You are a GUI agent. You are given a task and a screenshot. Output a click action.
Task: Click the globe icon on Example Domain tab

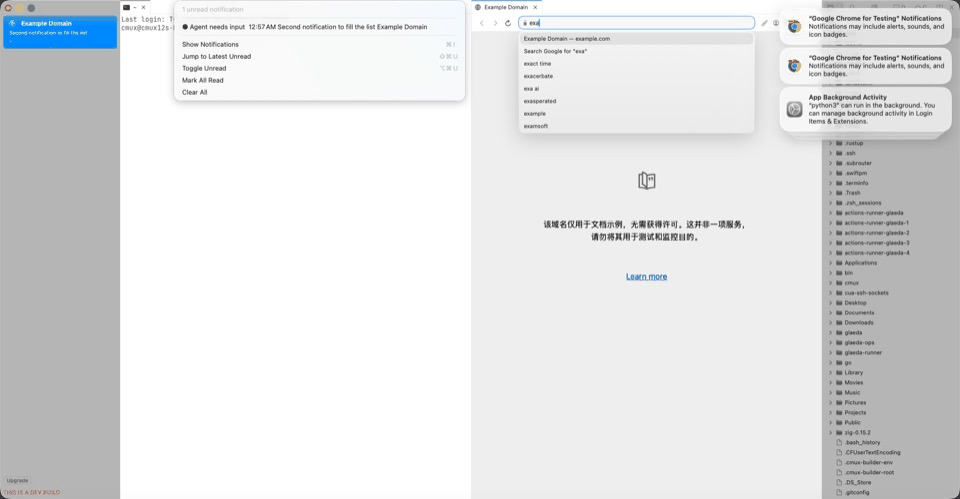[478, 7]
